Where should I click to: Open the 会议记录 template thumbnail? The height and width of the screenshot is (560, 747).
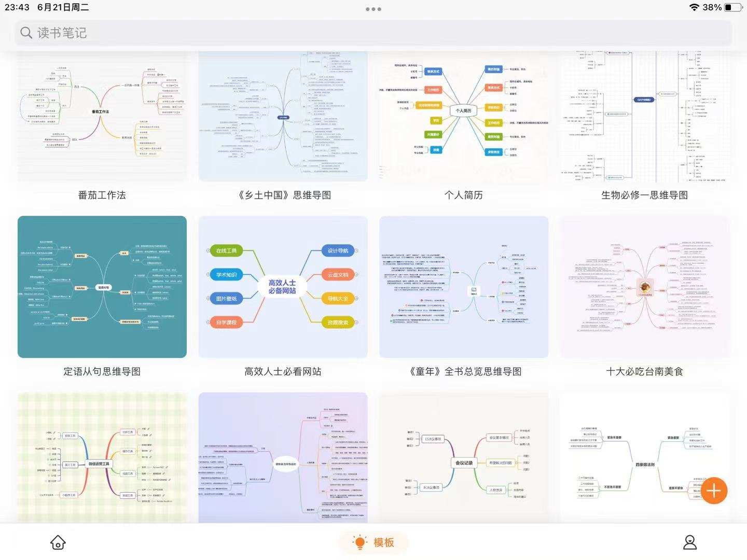pos(464,457)
